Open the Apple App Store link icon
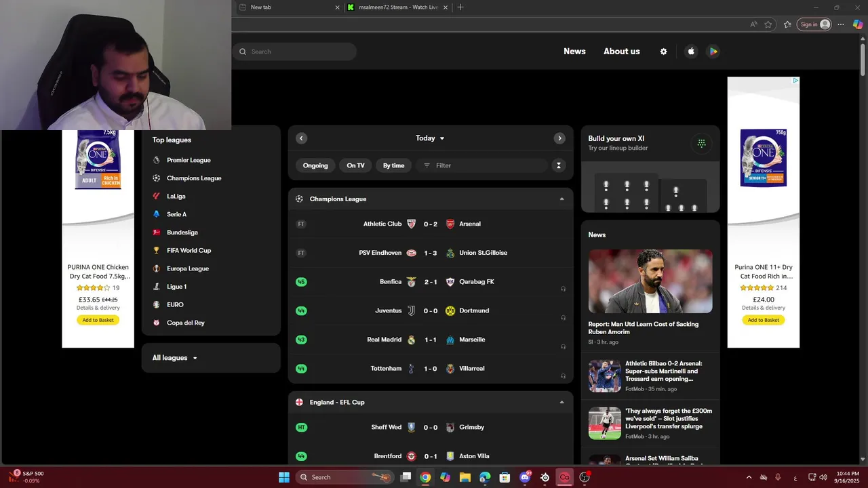The width and height of the screenshot is (868, 488). click(691, 52)
